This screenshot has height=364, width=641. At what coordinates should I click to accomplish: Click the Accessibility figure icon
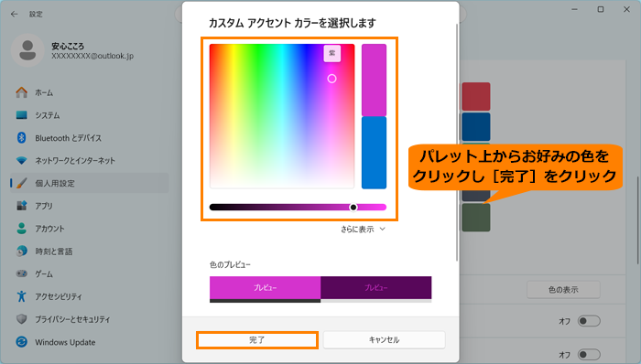(22, 296)
